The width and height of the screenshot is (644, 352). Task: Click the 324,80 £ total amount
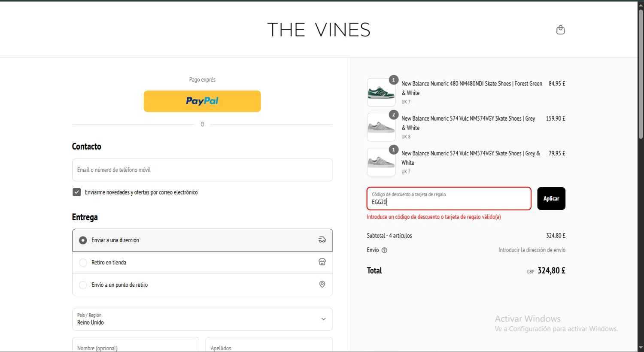tap(551, 270)
